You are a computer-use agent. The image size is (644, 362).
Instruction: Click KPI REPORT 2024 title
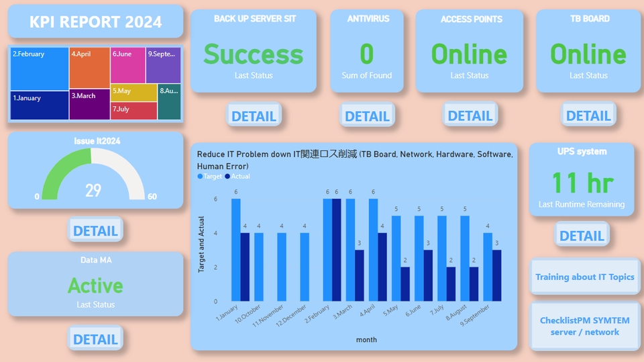click(95, 21)
